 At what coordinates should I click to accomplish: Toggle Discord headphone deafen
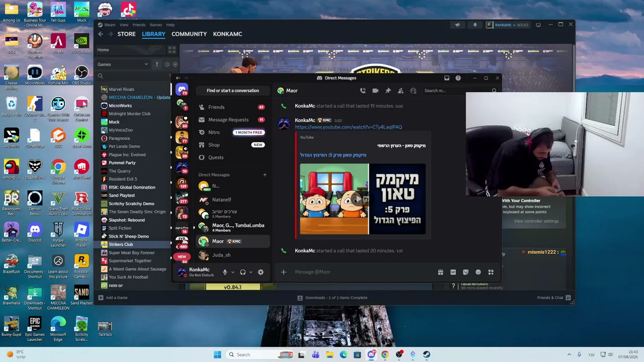click(x=243, y=272)
